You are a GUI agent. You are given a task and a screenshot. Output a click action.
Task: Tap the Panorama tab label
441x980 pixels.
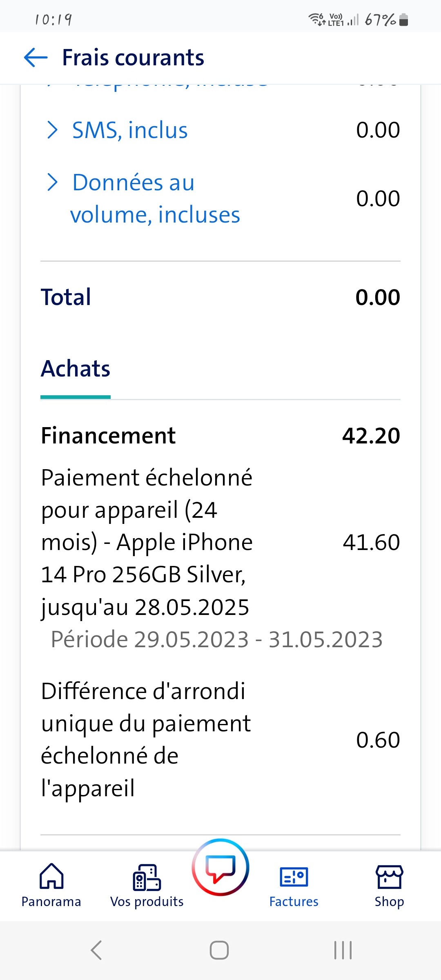click(51, 902)
